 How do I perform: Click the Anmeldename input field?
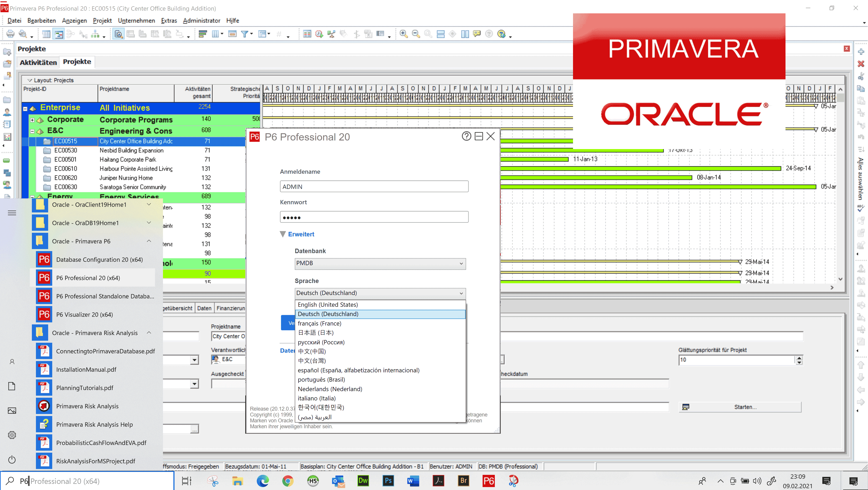pyautogui.click(x=374, y=186)
